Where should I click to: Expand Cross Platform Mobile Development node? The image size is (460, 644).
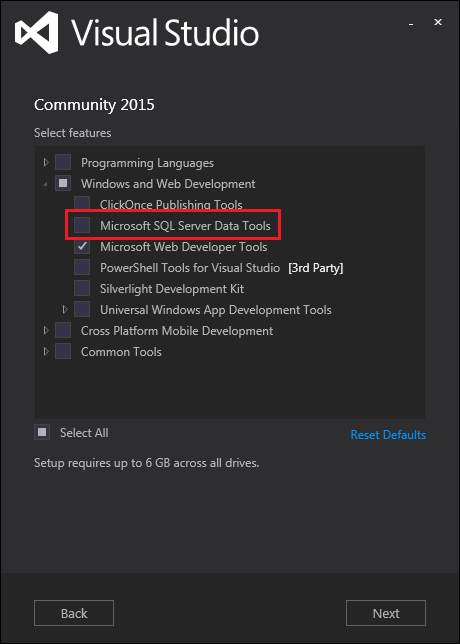[46, 331]
